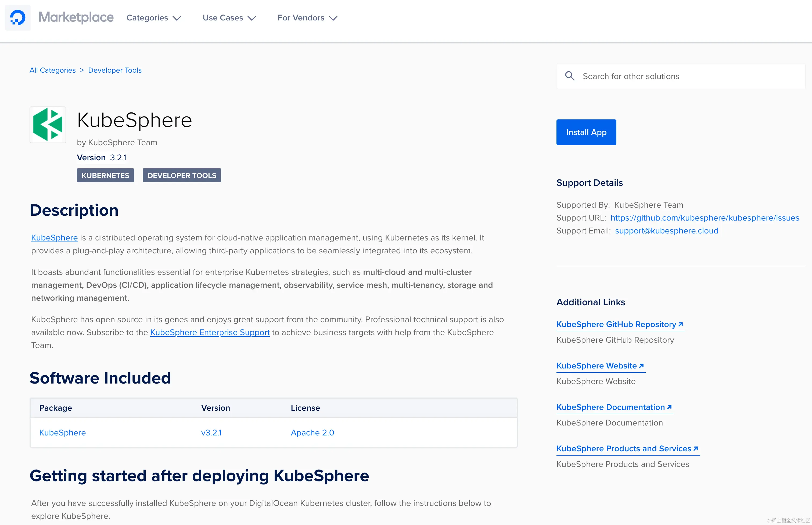Image resolution: width=812 pixels, height=525 pixels.
Task: Click the KubeSphere app logo
Action: click(x=48, y=125)
